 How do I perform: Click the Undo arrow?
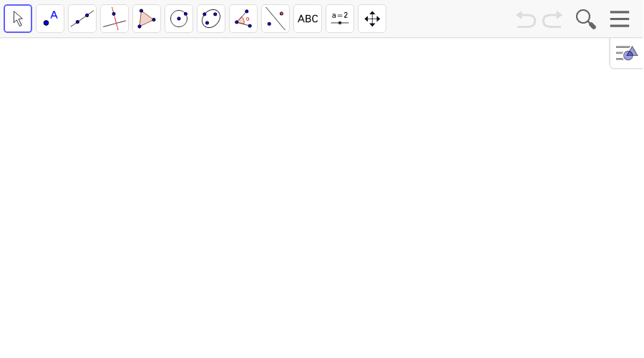click(x=526, y=19)
